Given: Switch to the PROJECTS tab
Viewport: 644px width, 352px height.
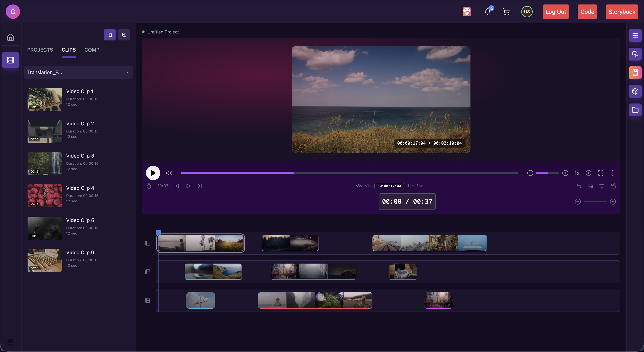Looking at the screenshot, I should tap(40, 50).
